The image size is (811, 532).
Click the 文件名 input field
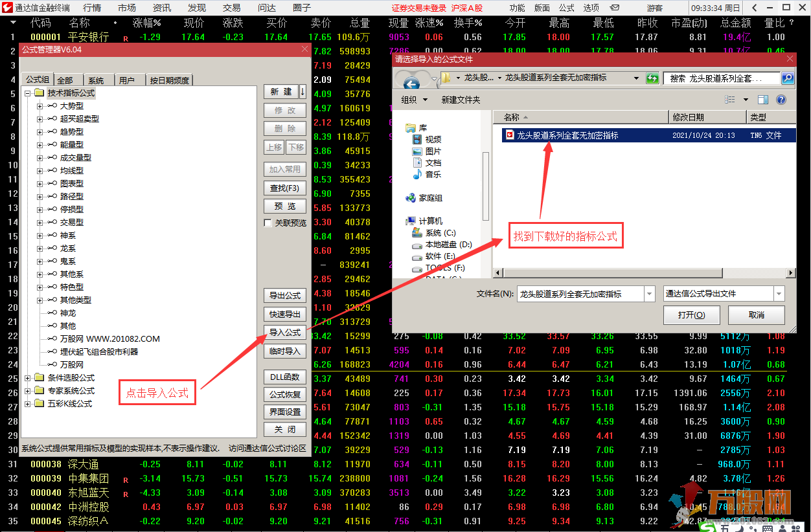click(580, 294)
